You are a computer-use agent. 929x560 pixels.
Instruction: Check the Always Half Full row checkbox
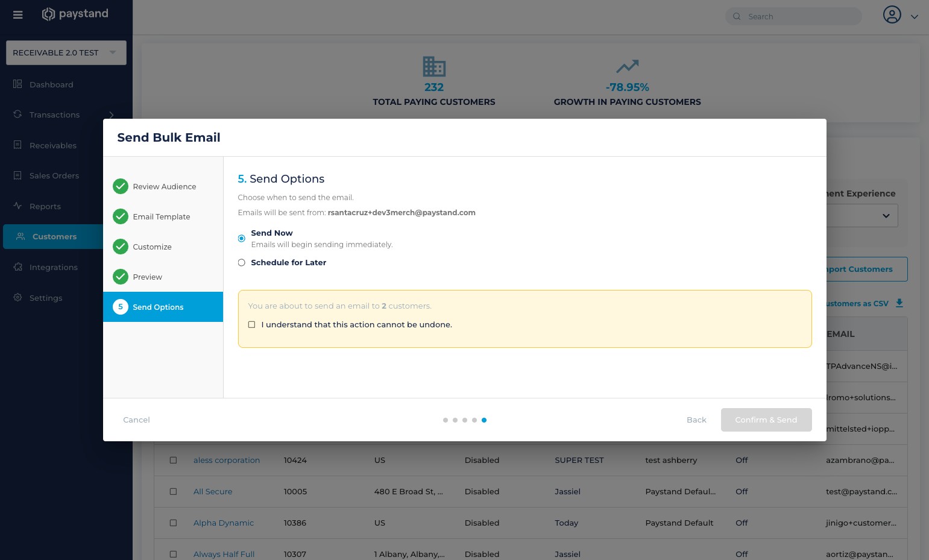point(173,554)
